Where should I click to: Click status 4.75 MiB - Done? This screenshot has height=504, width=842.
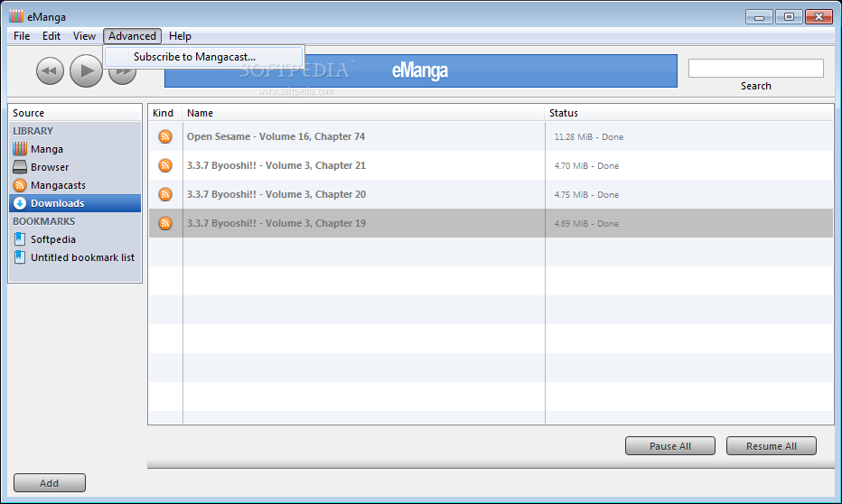(x=586, y=195)
